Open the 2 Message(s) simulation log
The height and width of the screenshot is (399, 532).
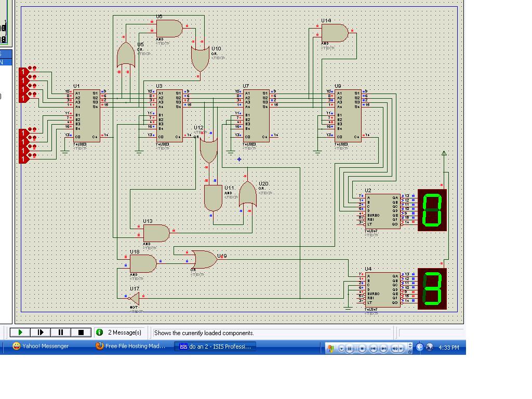click(x=119, y=332)
